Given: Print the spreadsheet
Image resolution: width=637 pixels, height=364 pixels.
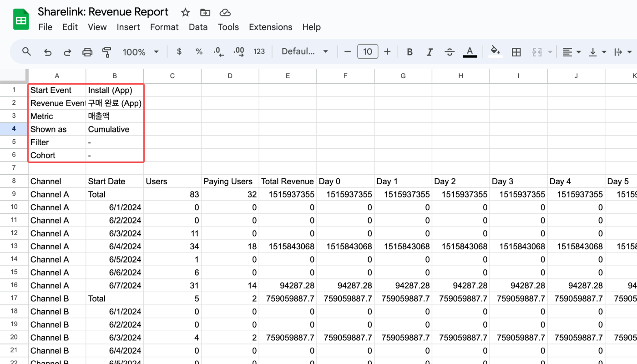Looking at the screenshot, I should point(87,52).
